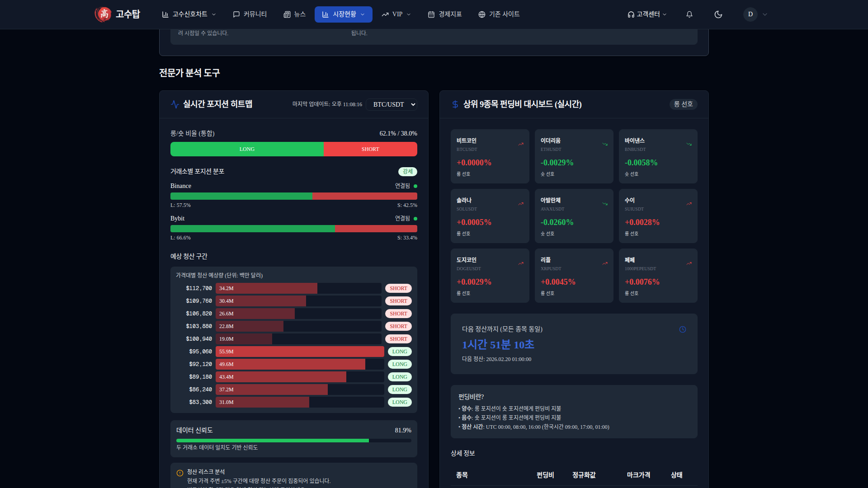Screen dimensions: 868x488
Task: Expand the 고수신호차트 menu
Action: [189, 14]
